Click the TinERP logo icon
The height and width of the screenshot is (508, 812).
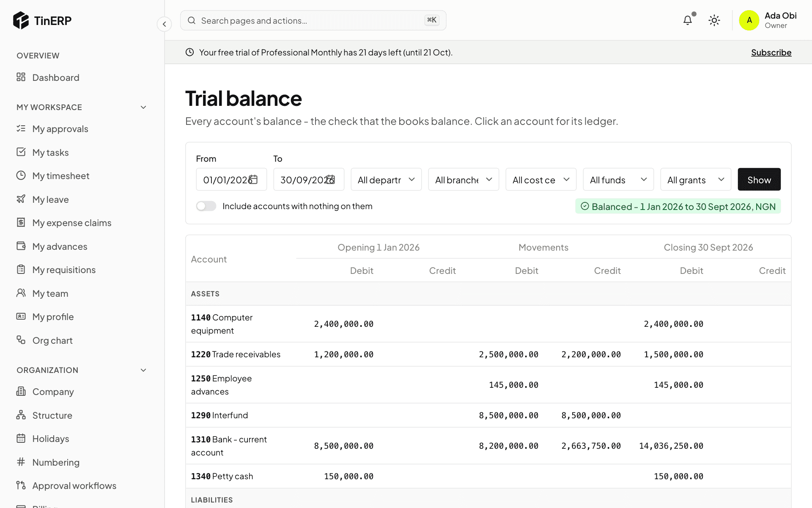pyautogui.click(x=21, y=20)
